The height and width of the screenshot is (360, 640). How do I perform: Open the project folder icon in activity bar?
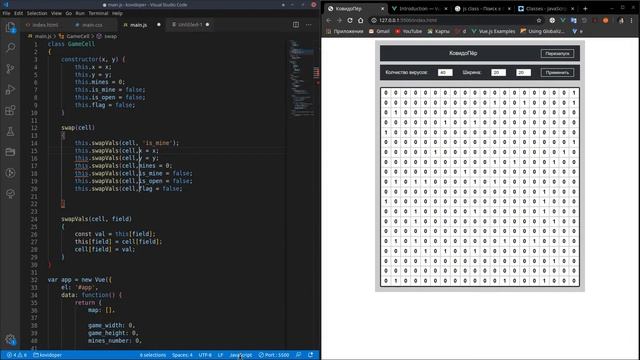click(10, 152)
